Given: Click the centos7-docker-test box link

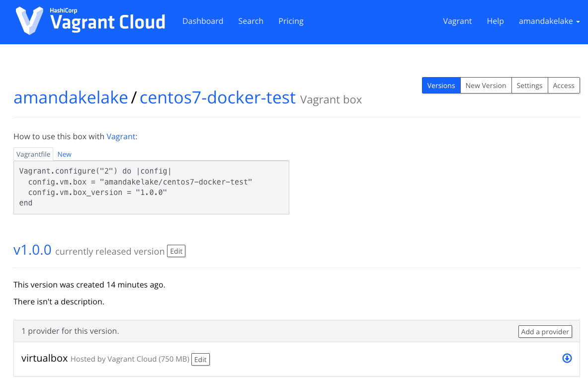Looking at the screenshot, I should pos(218,98).
